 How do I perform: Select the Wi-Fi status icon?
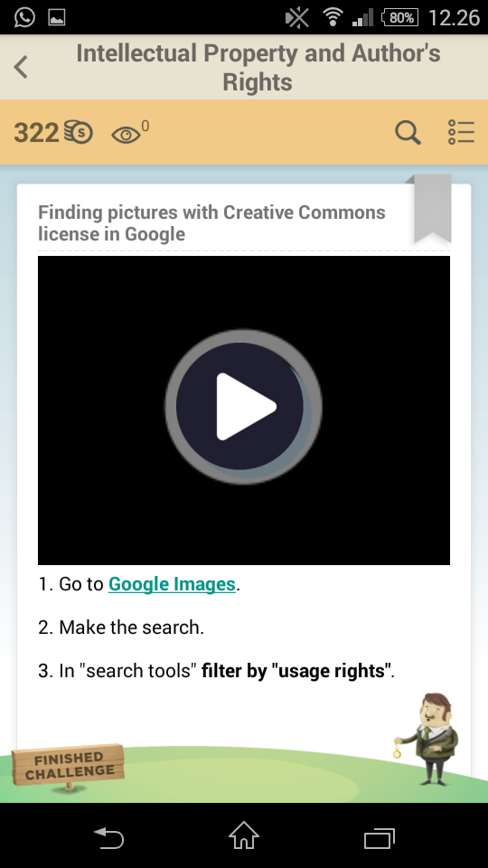[333, 17]
